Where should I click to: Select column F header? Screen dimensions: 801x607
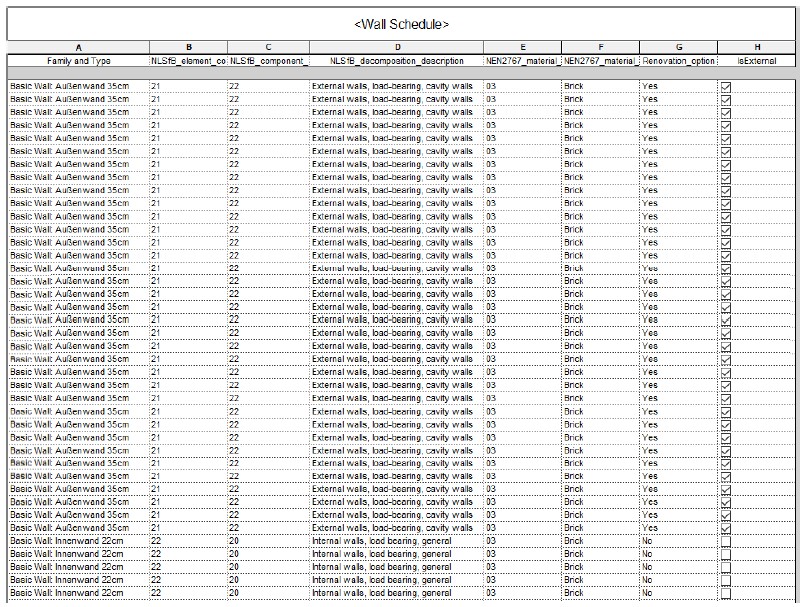(600, 48)
